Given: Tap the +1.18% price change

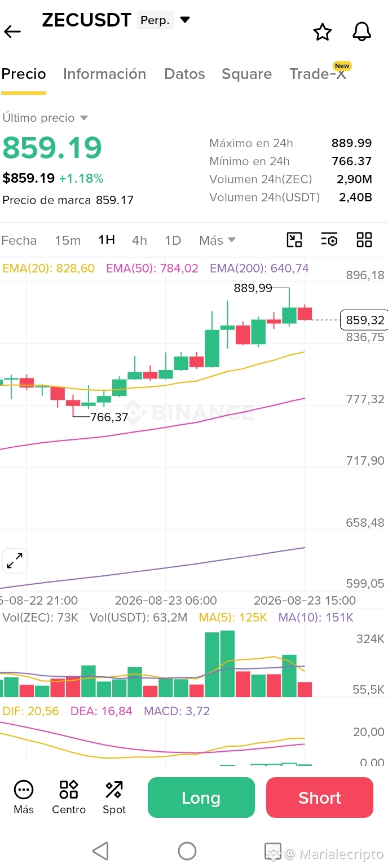Looking at the screenshot, I should (x=81, y=179).
